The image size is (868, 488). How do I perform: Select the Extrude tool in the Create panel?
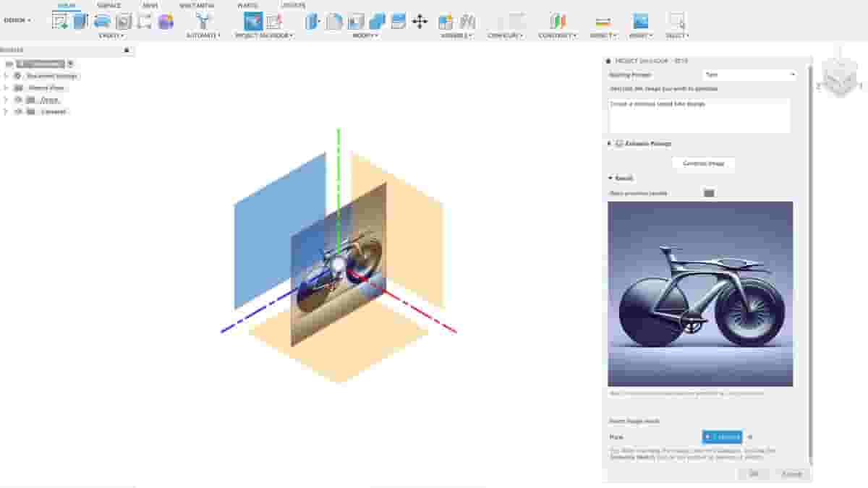(x=80, y=20)
